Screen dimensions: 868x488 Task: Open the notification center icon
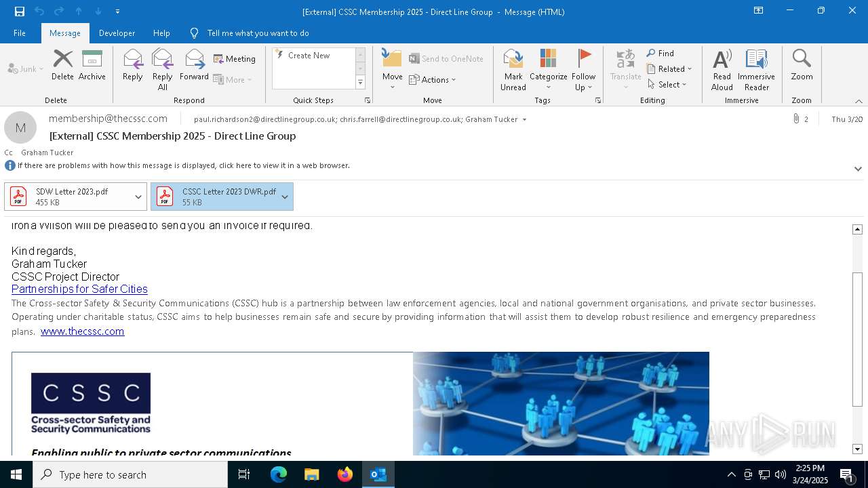pyautogui.click(x=847, y=474)
